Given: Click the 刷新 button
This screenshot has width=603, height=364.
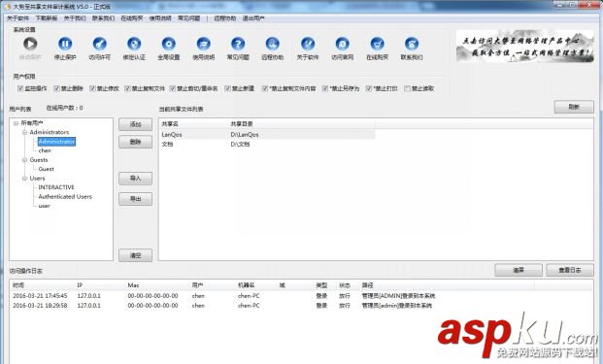Looking at the screenshot, I should pyautogui.click(x=574, y=107).
